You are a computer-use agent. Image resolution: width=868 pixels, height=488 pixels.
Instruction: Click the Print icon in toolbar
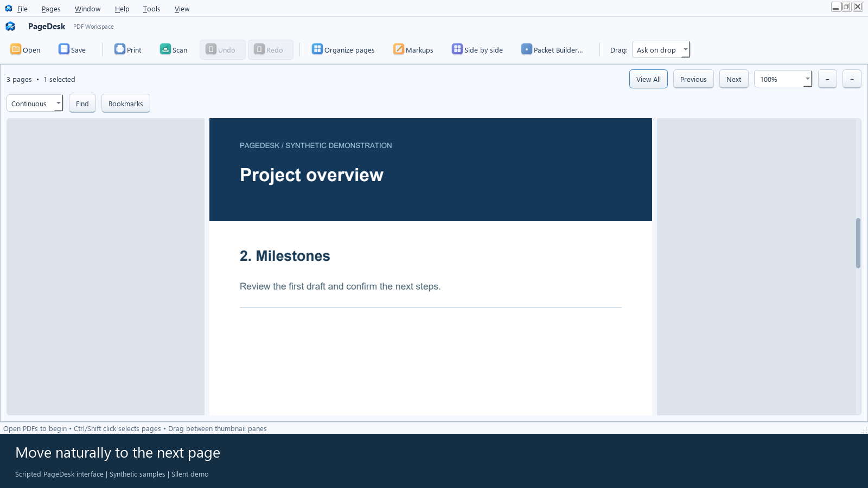120,49
